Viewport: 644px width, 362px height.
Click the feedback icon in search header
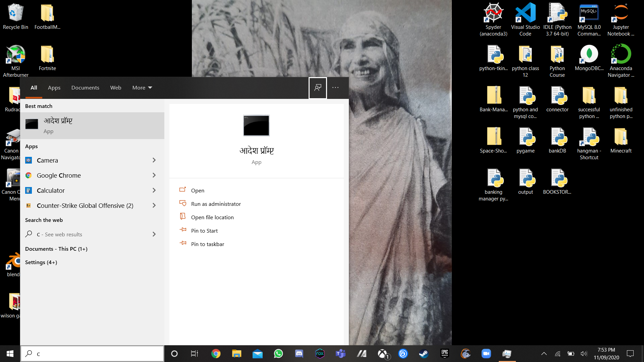[318, 88]
